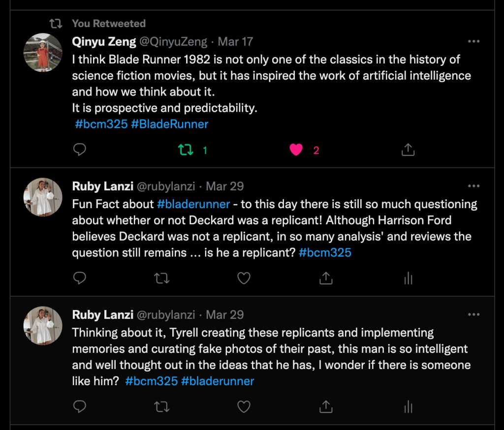Screen dimensions: 504x430
Task: Retweet Ruby Lanzi's Tyrell tweet
Action: (x=162, y=406)
